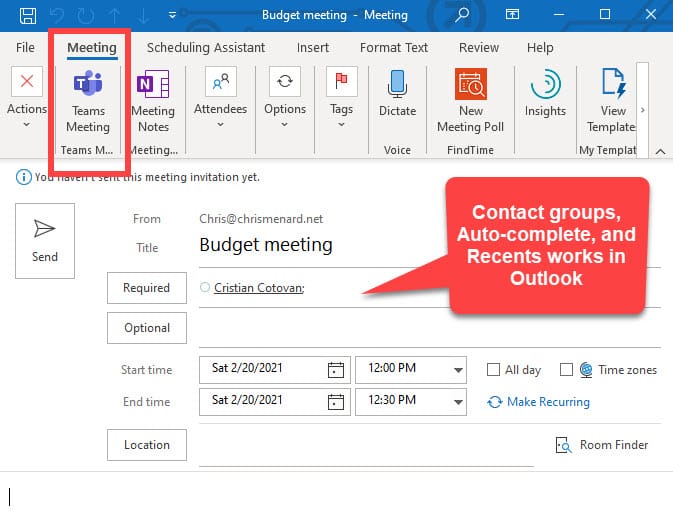Open the Format Text tab
This screenshot has width=673, height=521.
tap(393, 47)
